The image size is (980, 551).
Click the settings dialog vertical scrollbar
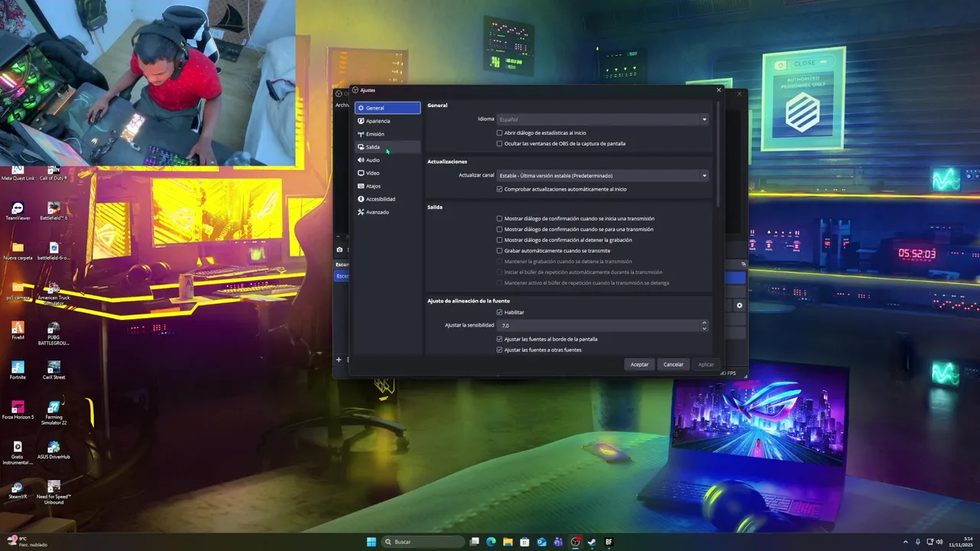pos(718,153)
